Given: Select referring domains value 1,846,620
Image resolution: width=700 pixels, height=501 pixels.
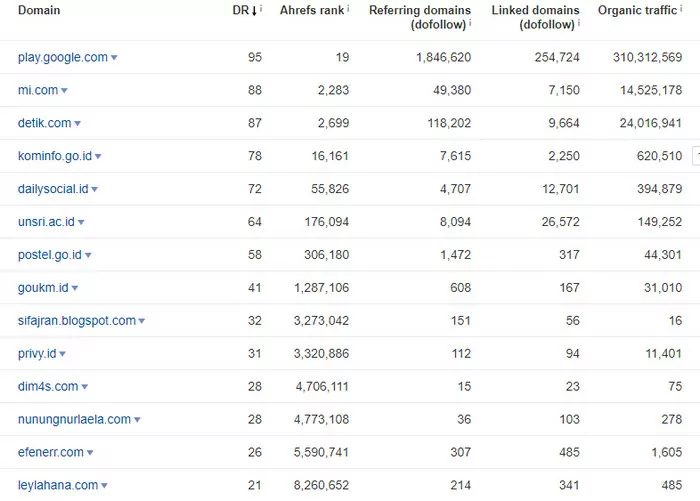Looking at the screenshot, I should (443, 57).
